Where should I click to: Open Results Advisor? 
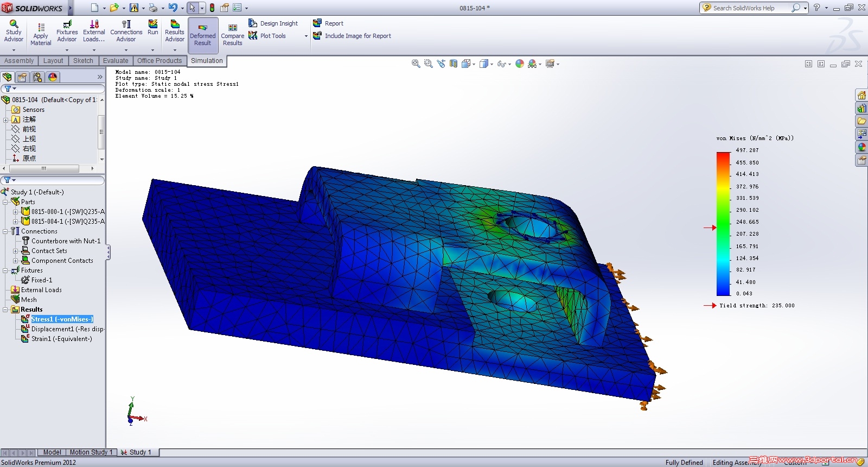coord(175,31)
